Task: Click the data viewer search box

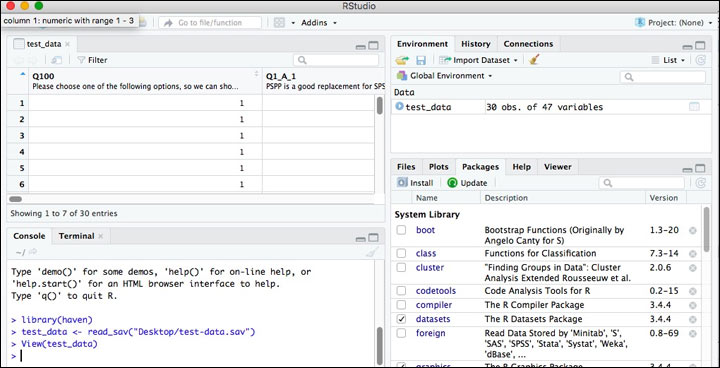Action: (x=336, y=60)
